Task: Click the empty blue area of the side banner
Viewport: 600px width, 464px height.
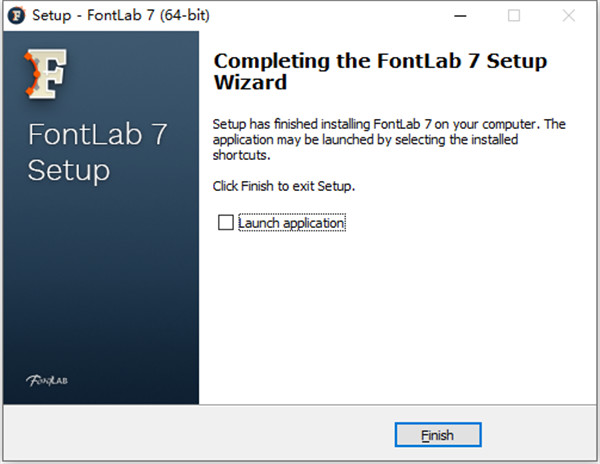Action: click(100, 280)
